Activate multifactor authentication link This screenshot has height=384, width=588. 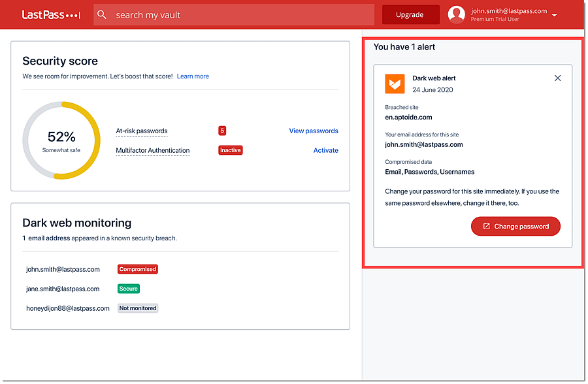pyautogui.click(x=325, y=150)
